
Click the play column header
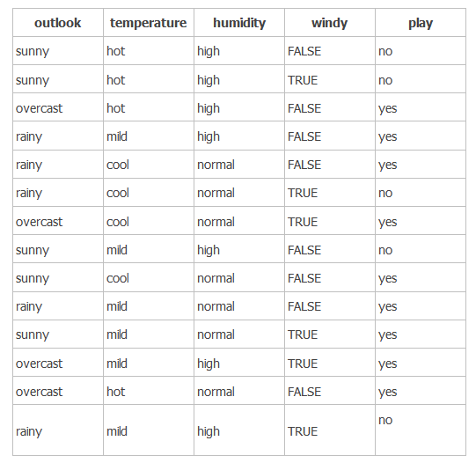(x=421, y=23)
